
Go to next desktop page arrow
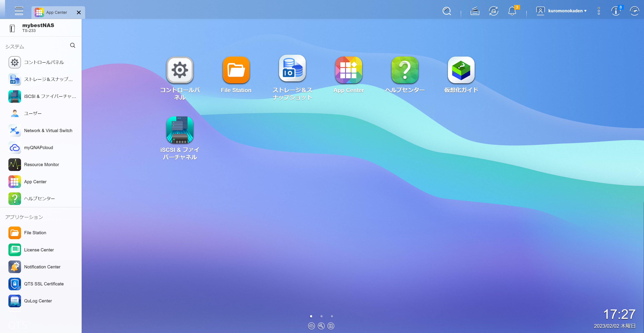pos(638,172)
